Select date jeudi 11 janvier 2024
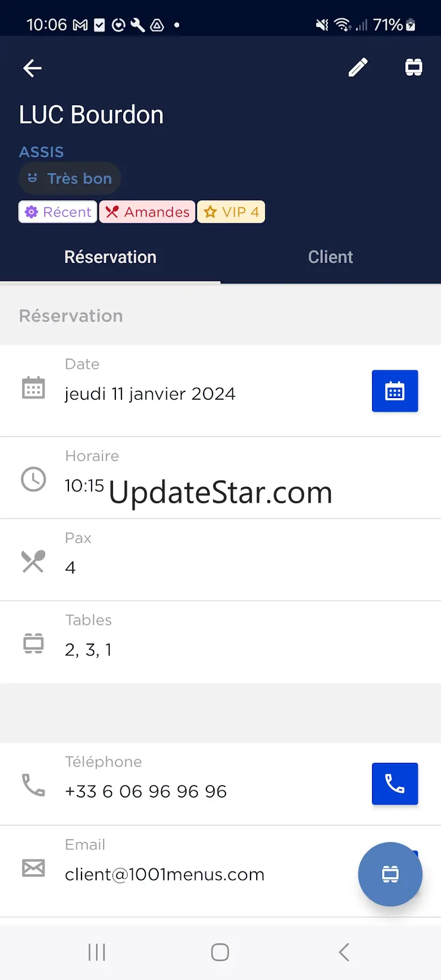441x980 pixels. coord(150,394)
